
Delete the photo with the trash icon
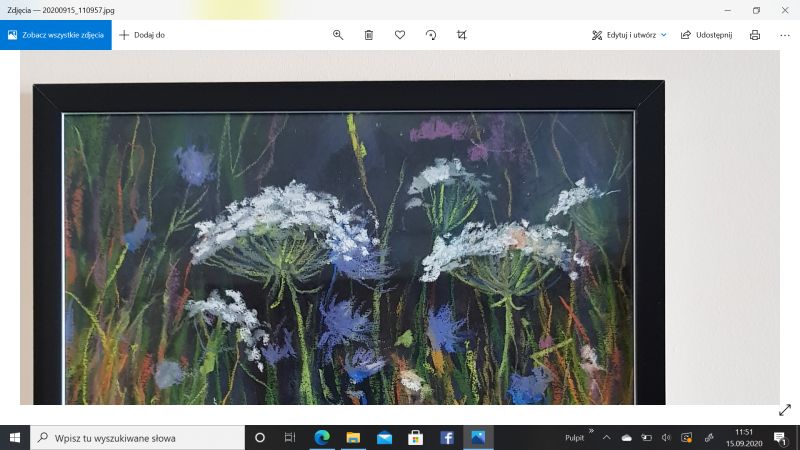[x=369, y=35]
